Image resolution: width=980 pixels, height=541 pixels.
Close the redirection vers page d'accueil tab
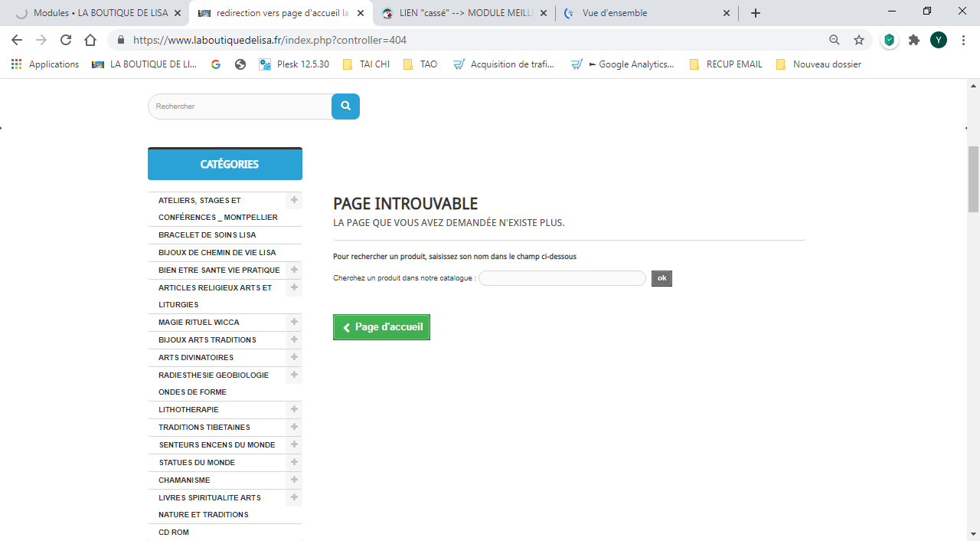click(361, 13)
